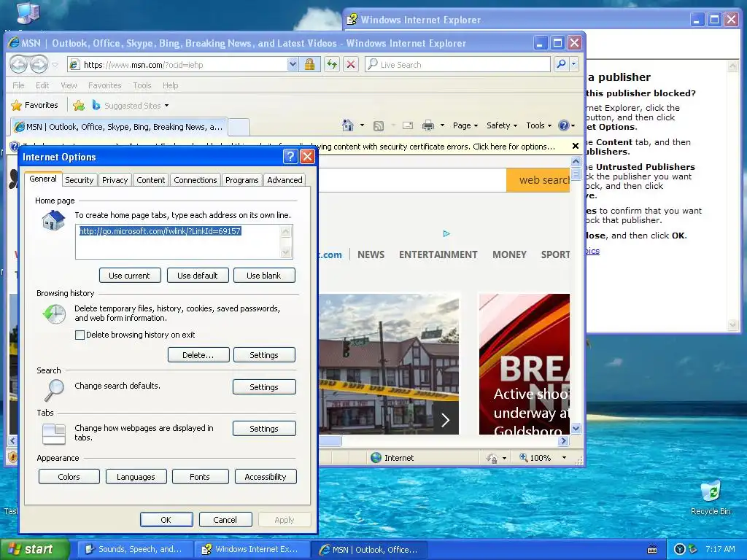Click the magnifier Search button beside Live Search

pyautogui.click(x=561, y=64)
